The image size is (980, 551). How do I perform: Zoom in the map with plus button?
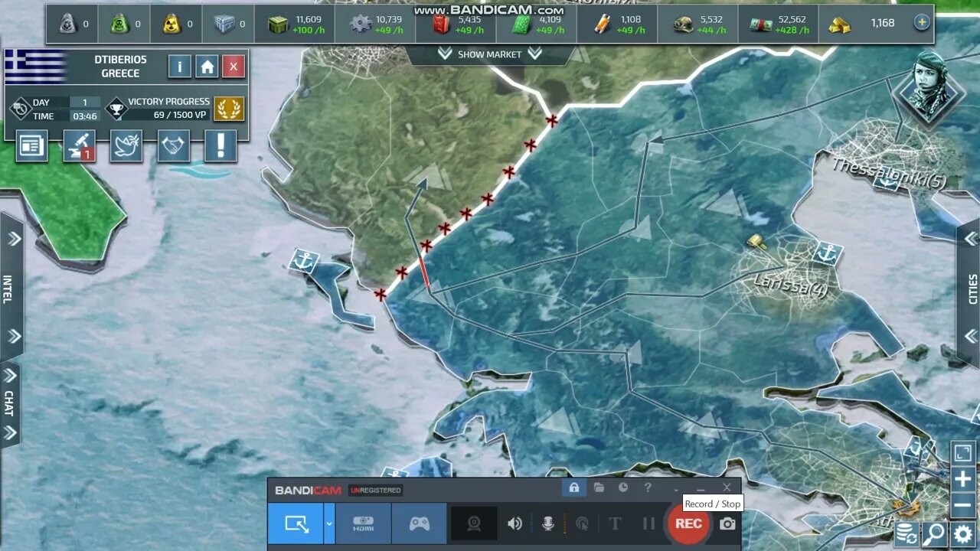[x=962, y=480]
